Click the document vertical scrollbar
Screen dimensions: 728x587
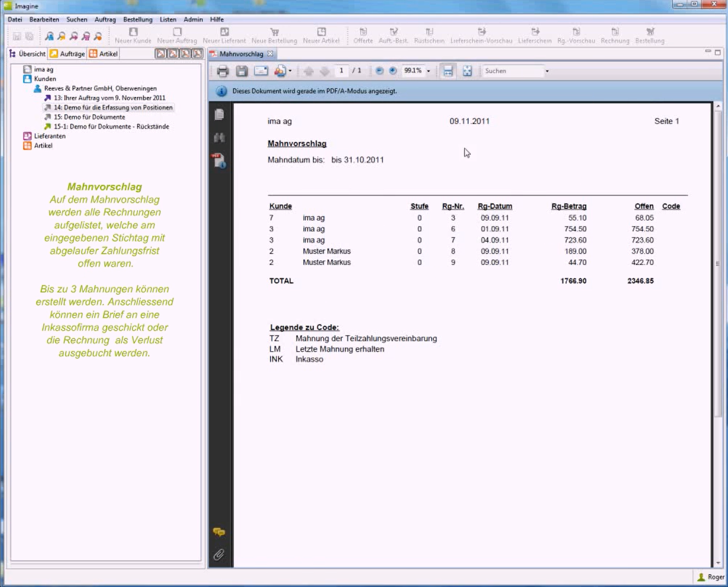coord(718,263)
